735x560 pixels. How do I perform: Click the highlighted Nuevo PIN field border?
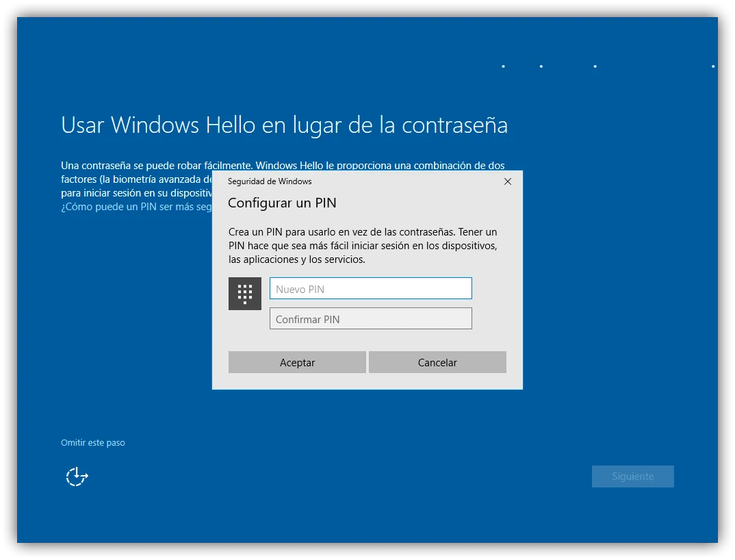(x=370, y=279)
